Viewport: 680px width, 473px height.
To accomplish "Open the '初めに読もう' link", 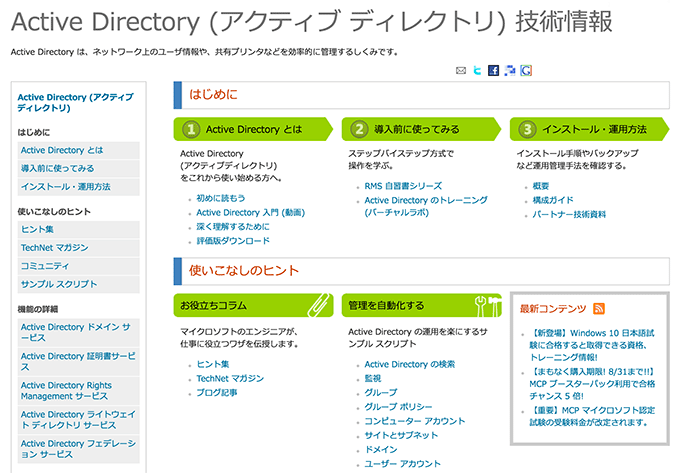I will pos(221,198).
